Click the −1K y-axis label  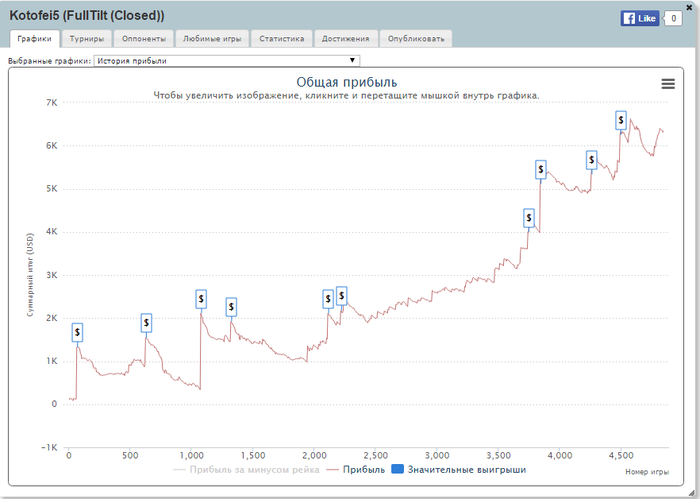click(x=49, y=448)
